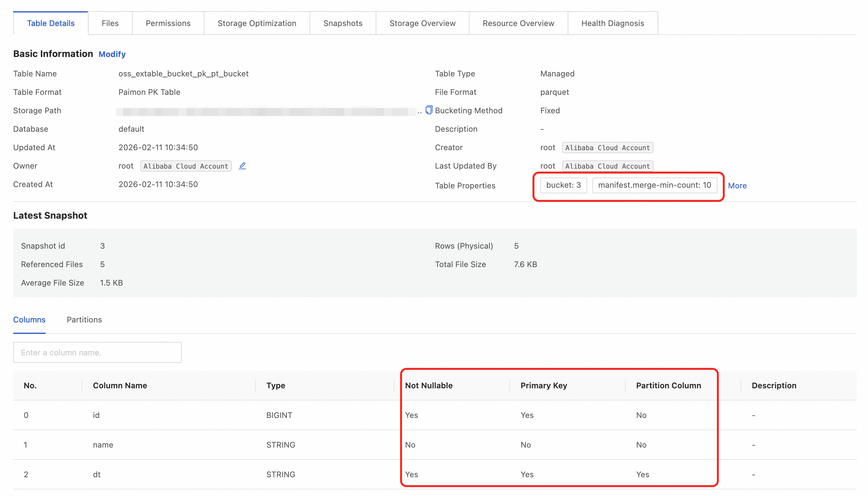Click 'manifest.merge-min-count: 10' property tag
868x496 pixels.
(654, 185)
